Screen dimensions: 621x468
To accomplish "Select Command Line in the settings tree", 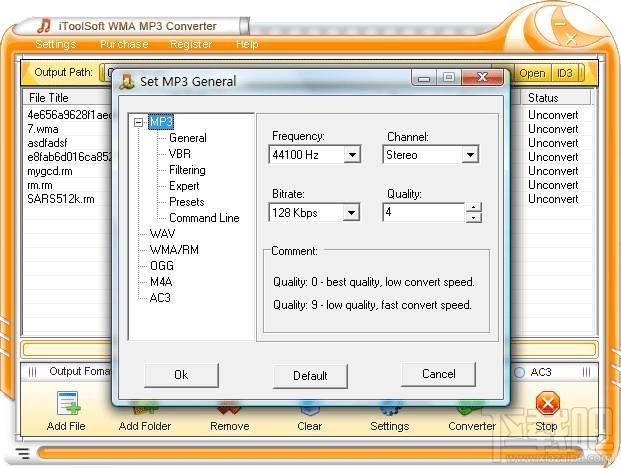I will pyautogui.click(x=204, y=218).
